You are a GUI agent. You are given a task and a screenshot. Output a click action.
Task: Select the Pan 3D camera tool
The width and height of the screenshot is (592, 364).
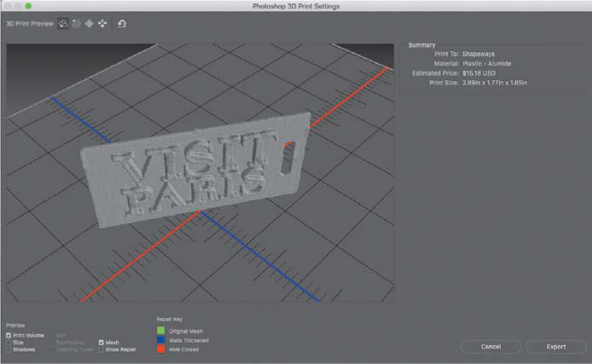coord(89,24)
